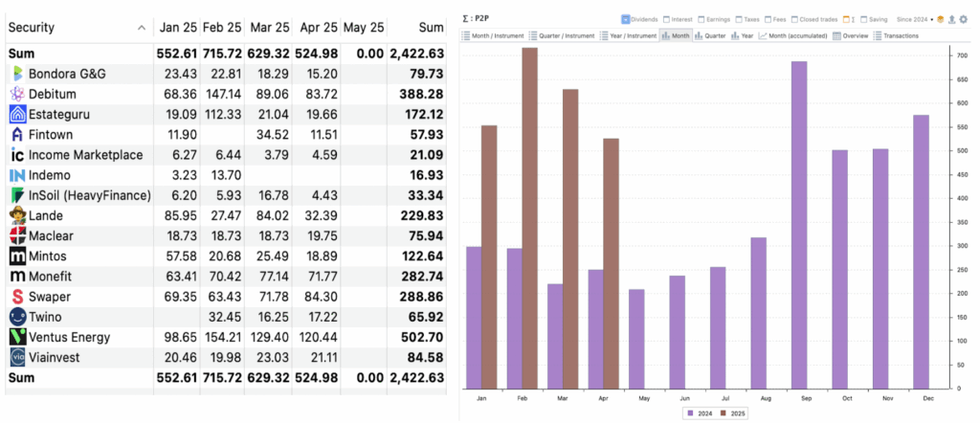Click the Indemo logo icon

(x=17, y=175)
